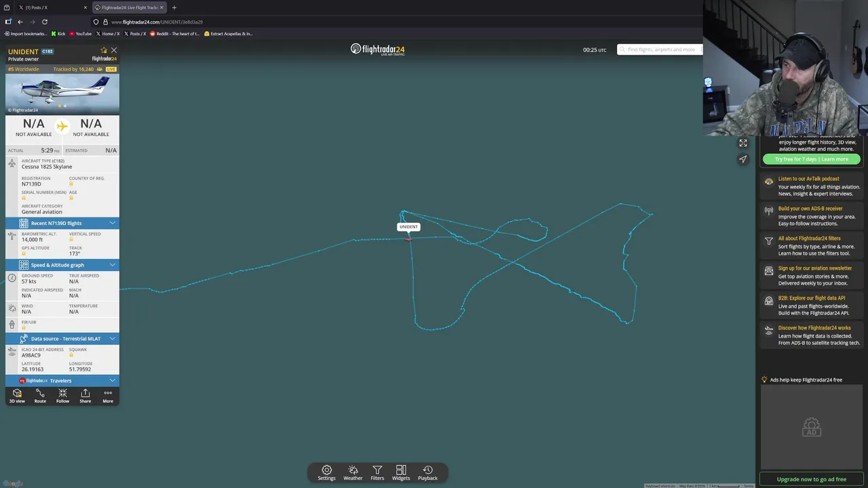Open the YouTube bookmark
Image resolution: width=868 pixels, height=488 pixels.
80,34
